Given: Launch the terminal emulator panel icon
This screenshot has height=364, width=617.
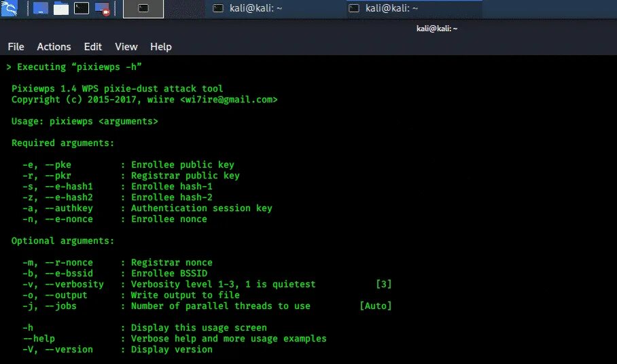Looking at the screenshot, I should pos(82,8).
